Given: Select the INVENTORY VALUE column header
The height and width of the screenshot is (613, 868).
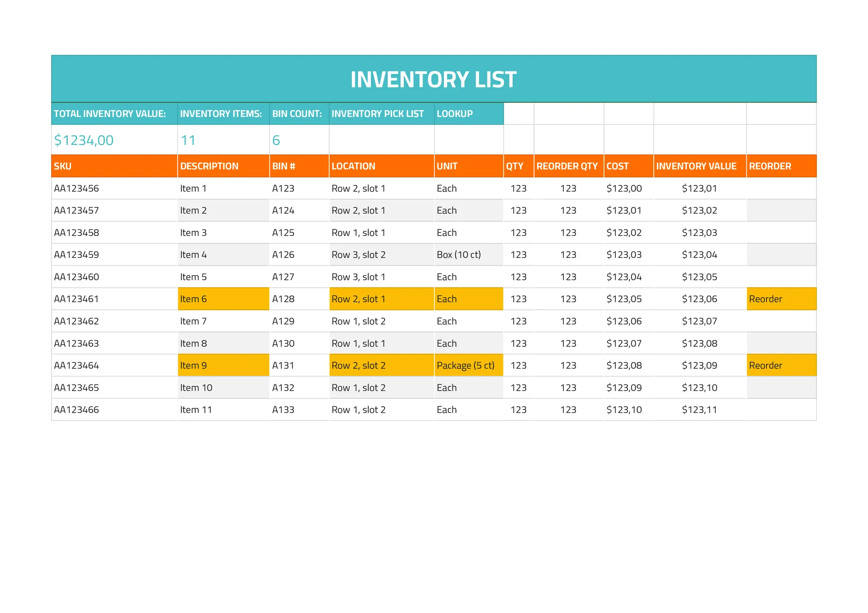Looking at the screenshot, I should (696, 166).
